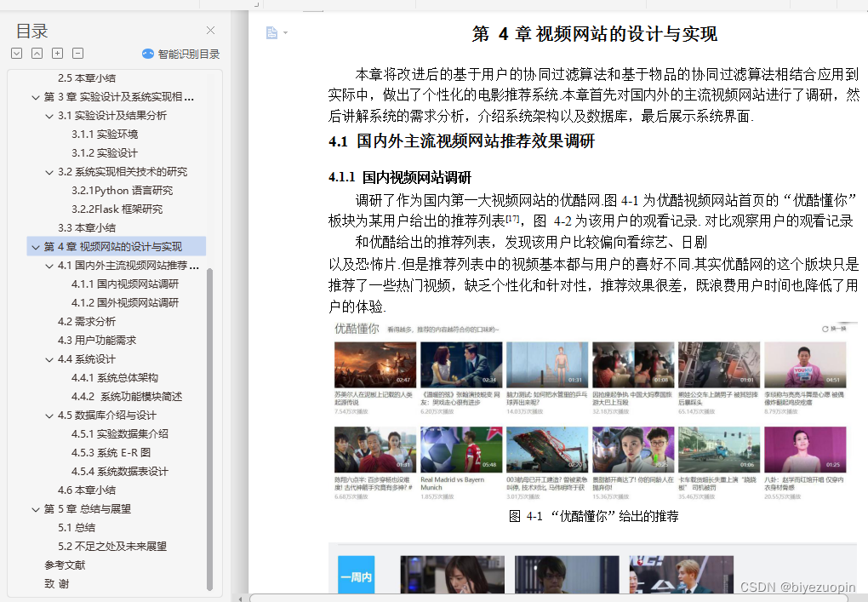
Task: Click heading 4.1 国内外主流视频网站推荐效果调研
Action: 461,141
